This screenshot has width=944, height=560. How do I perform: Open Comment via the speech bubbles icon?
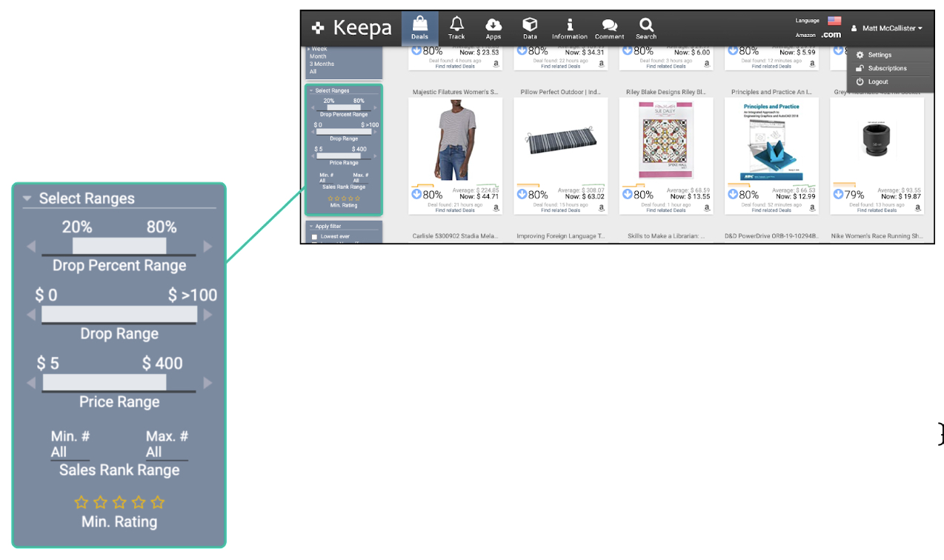click(610, 28)
